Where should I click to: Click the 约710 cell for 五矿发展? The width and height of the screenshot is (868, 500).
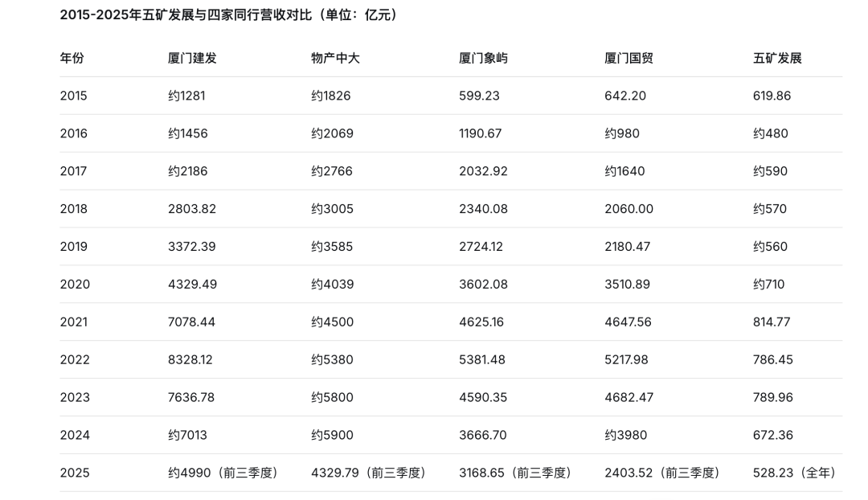[x=769, y=285]
